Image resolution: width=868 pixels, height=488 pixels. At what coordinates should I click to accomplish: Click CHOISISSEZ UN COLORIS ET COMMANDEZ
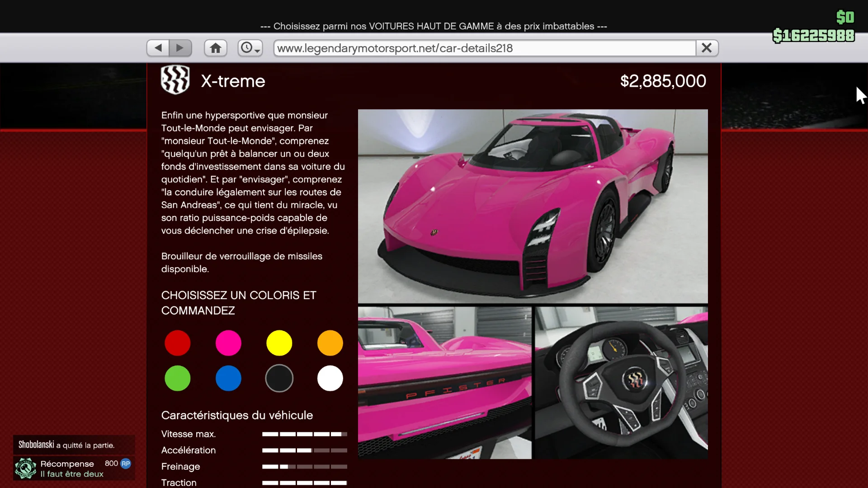(x=239, y=303)
